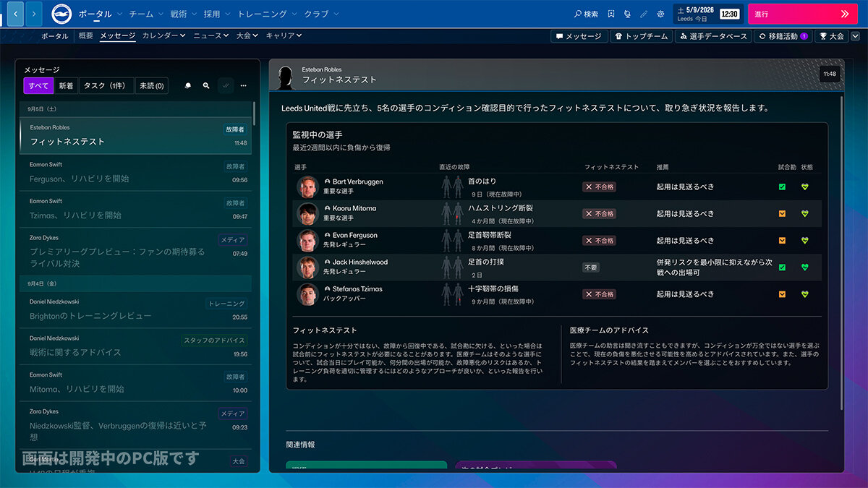Open Evan Ferguson's player portrait
Image resolution: width=868 pixels, height=488 pixels.
(307, 241)
